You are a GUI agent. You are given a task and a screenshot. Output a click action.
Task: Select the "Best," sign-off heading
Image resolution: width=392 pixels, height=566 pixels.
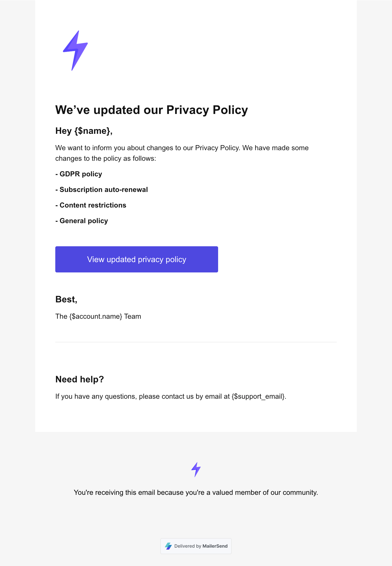pos(66,299)
